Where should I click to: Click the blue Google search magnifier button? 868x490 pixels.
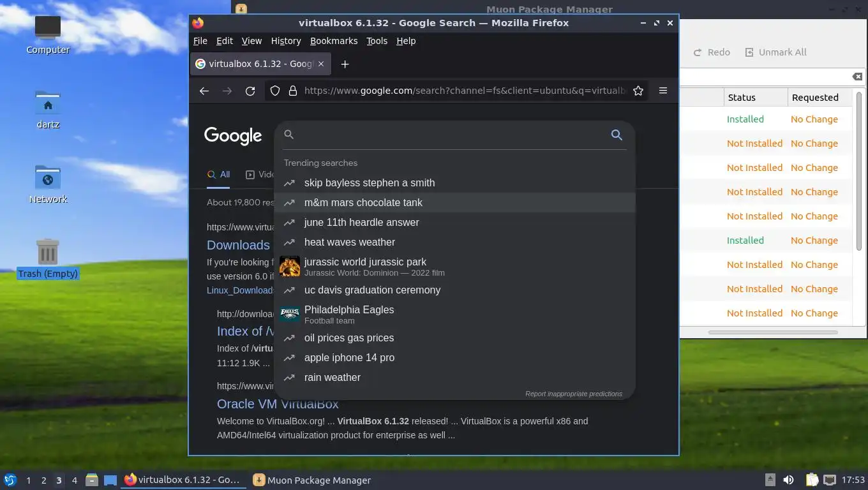click(x=617, y=135)
